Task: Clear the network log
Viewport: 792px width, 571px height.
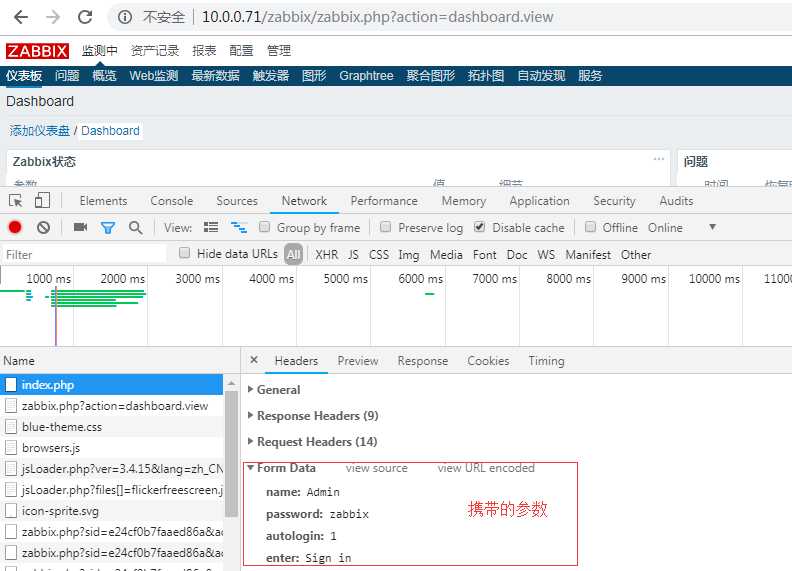Action: (x=43, y=228)
